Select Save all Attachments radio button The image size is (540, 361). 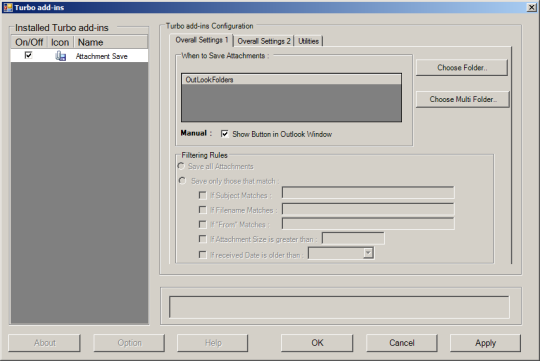[x=181, y=166]
